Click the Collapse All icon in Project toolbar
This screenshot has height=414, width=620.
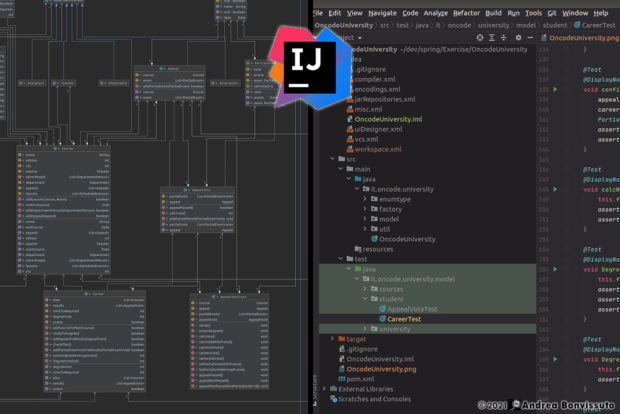tap(503, 38)
